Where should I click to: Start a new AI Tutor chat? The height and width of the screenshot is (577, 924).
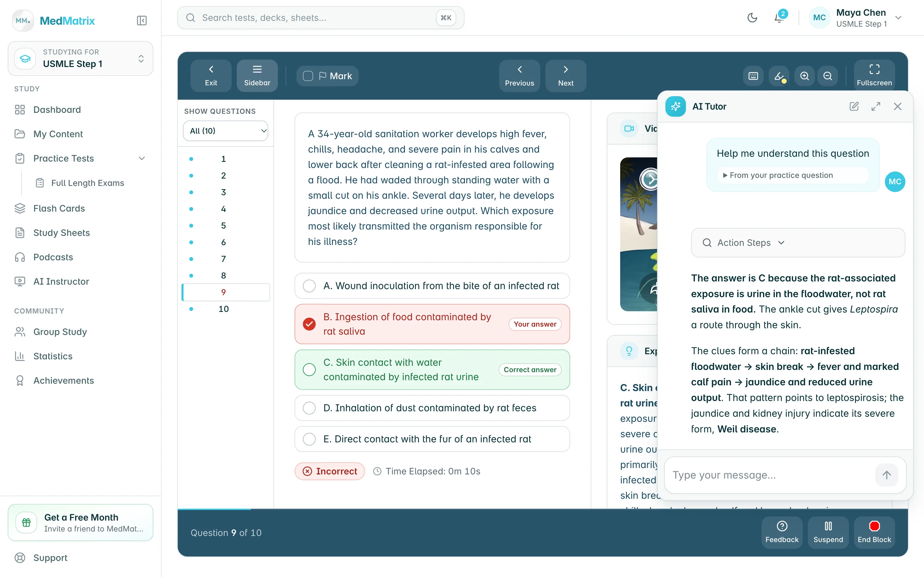click(854, 106)
